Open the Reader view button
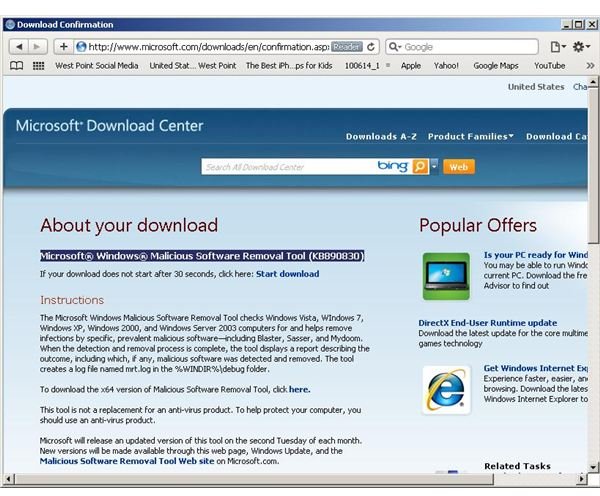 347,47
